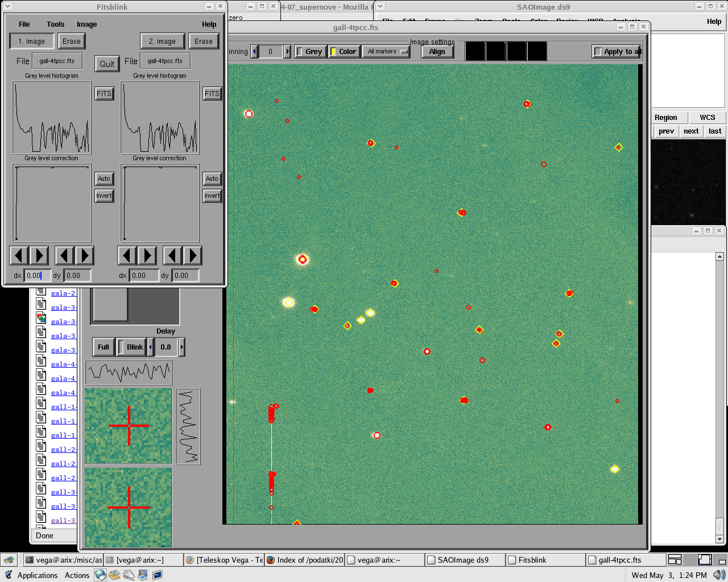This screenshot has width=728, height=582.
Task: Click image 2 grey level correction curve
Action: click(x=160, y=203)
